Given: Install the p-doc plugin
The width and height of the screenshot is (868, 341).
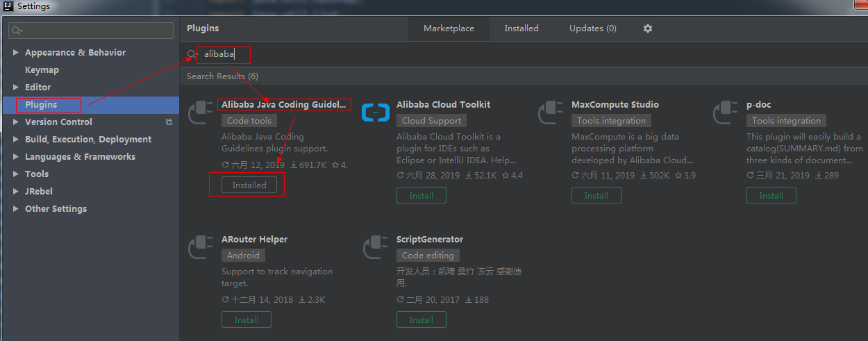Looking at the screenshot, I should coord(771,196).
